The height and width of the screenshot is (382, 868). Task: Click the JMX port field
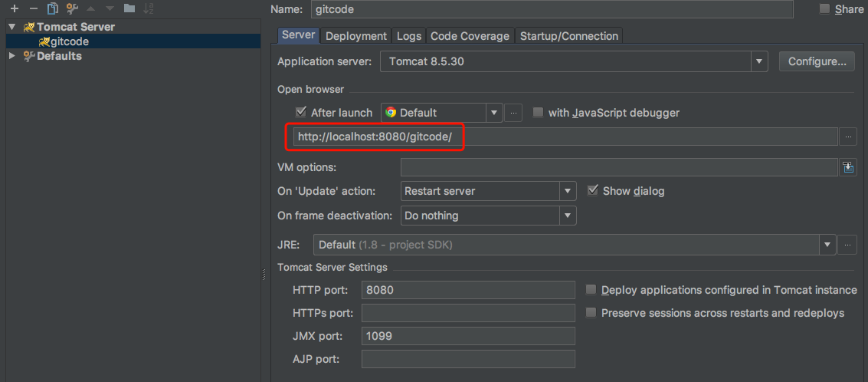(468, 336)
